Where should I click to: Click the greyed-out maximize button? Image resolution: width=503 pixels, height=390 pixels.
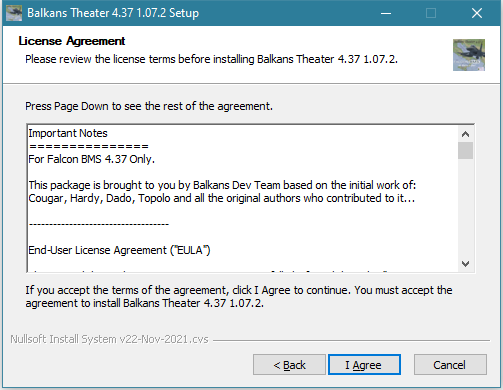tap(431, 13)
